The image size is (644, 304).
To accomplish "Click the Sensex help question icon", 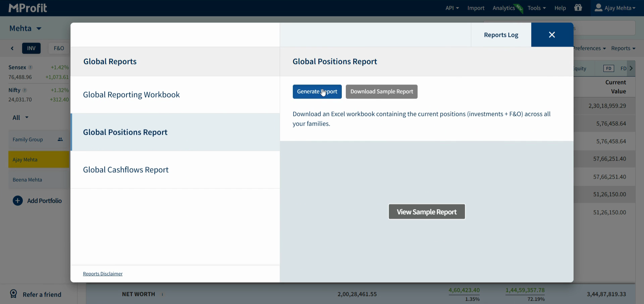I will (x=30, y=67).
